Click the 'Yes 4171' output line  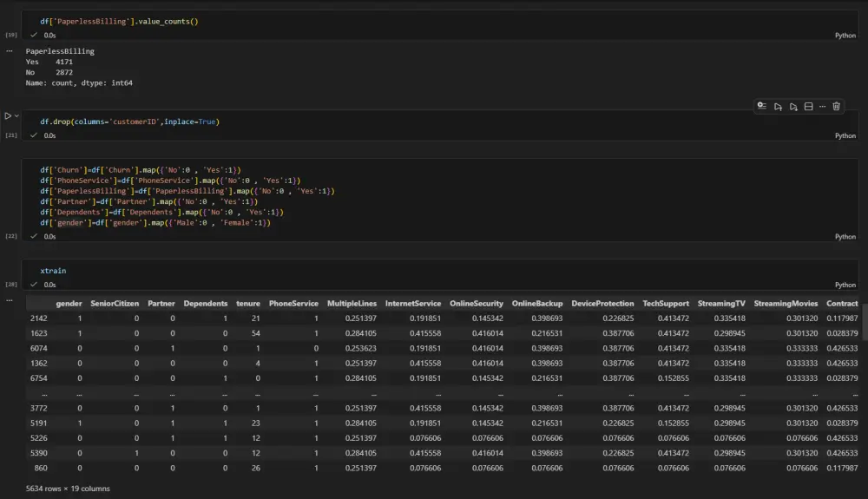49,62
